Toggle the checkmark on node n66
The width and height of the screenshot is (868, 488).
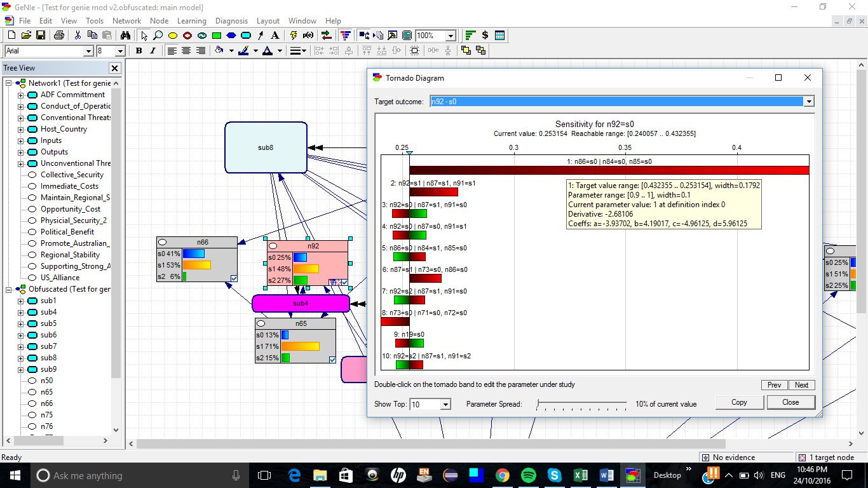click(x=234, y=278)
